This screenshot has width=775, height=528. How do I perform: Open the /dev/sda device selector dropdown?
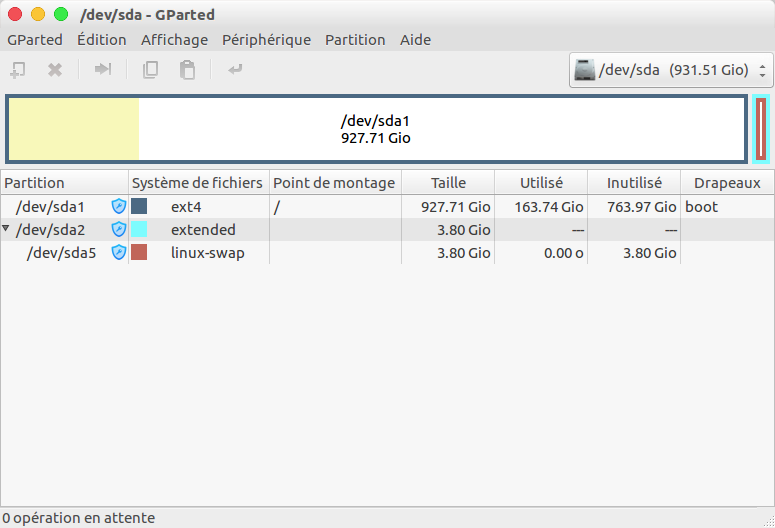671,70
